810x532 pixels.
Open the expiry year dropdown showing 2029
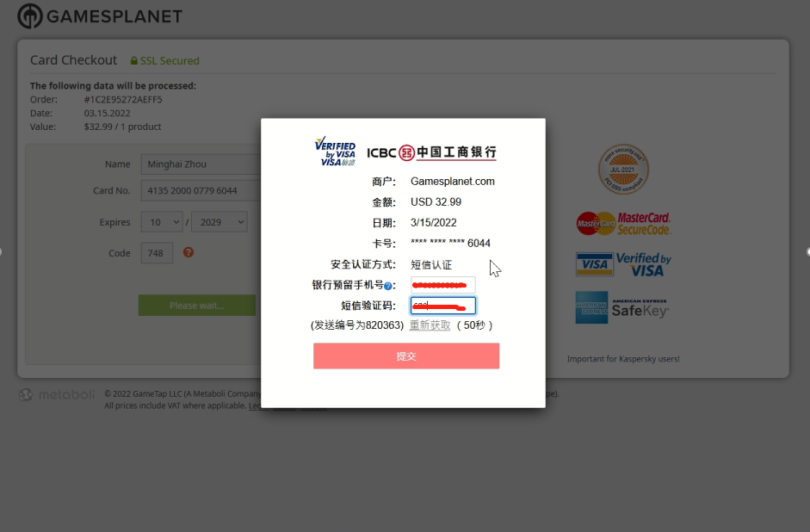pos(220,222)
